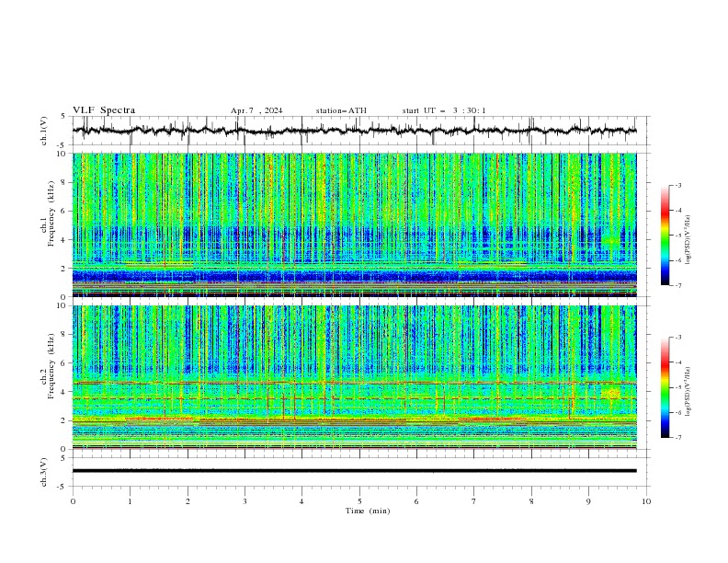
Task: Click time axis tick label '5'
Action: 359,501
